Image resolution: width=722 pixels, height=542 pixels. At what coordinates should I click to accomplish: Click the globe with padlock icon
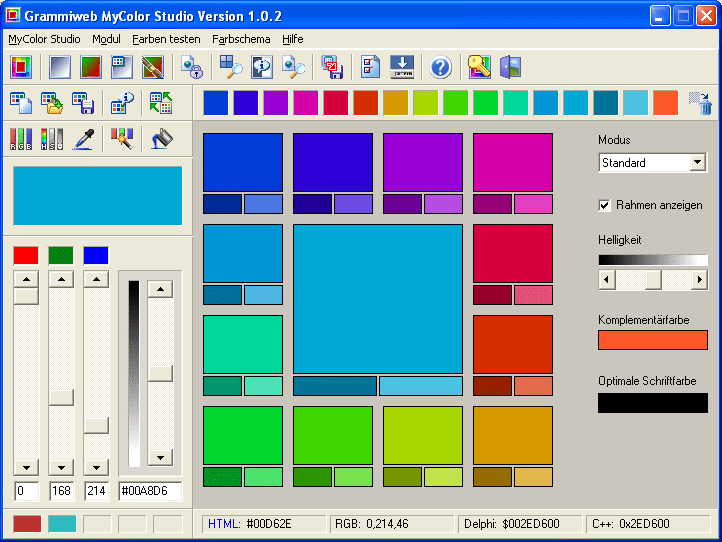pyautogui.click(x=192, y=67)
